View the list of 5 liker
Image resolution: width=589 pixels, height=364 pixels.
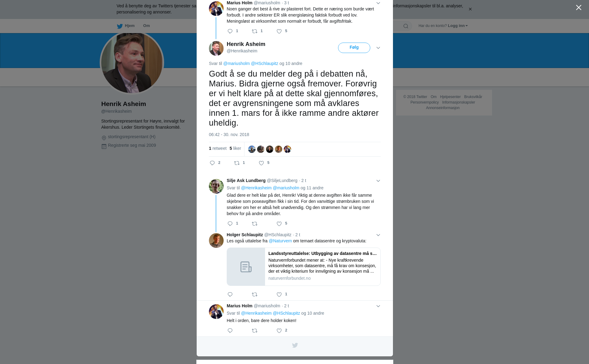click(235, 148)
